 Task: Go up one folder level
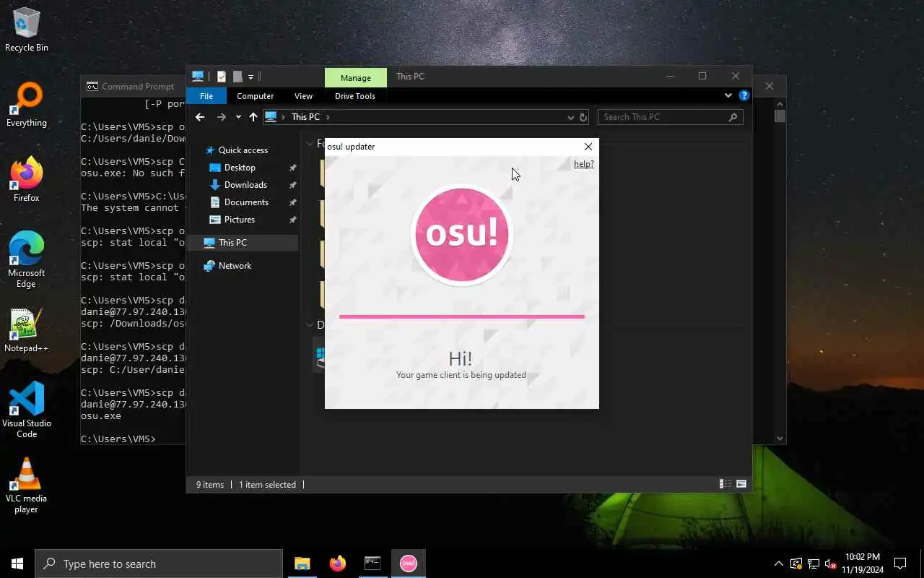(253, 117)
